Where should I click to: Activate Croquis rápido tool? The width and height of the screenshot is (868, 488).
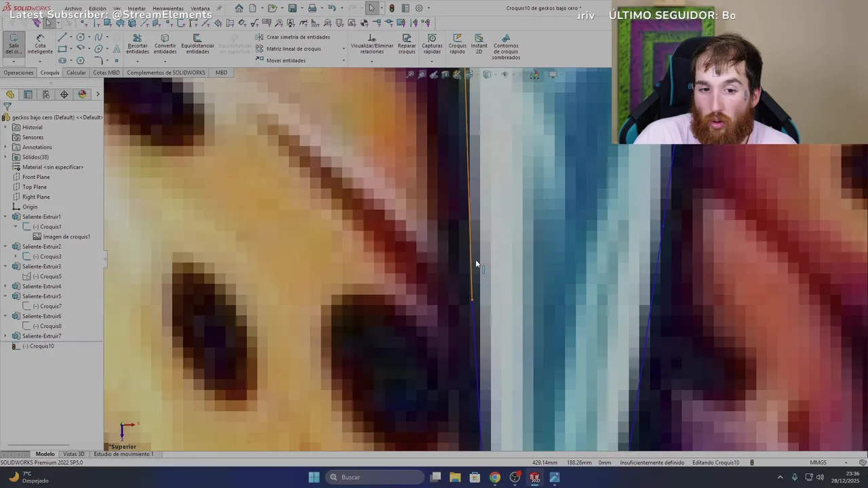(x=457, y=44)
